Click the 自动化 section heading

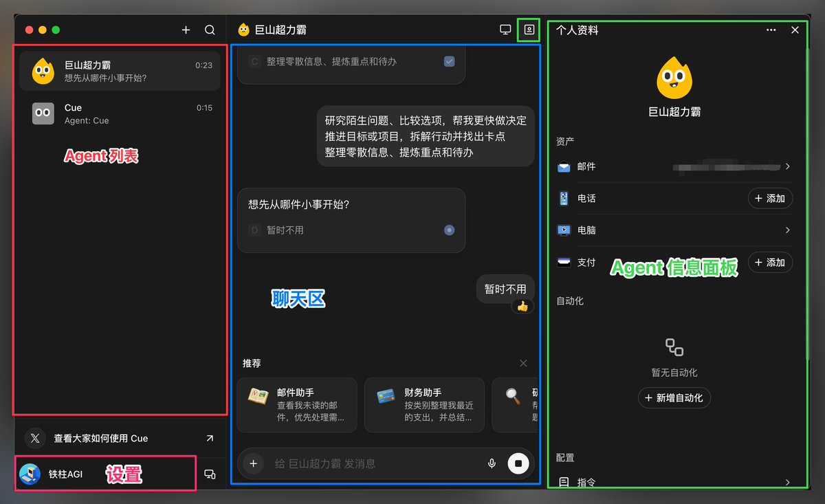pyautogui.click(x=570, y=300)
